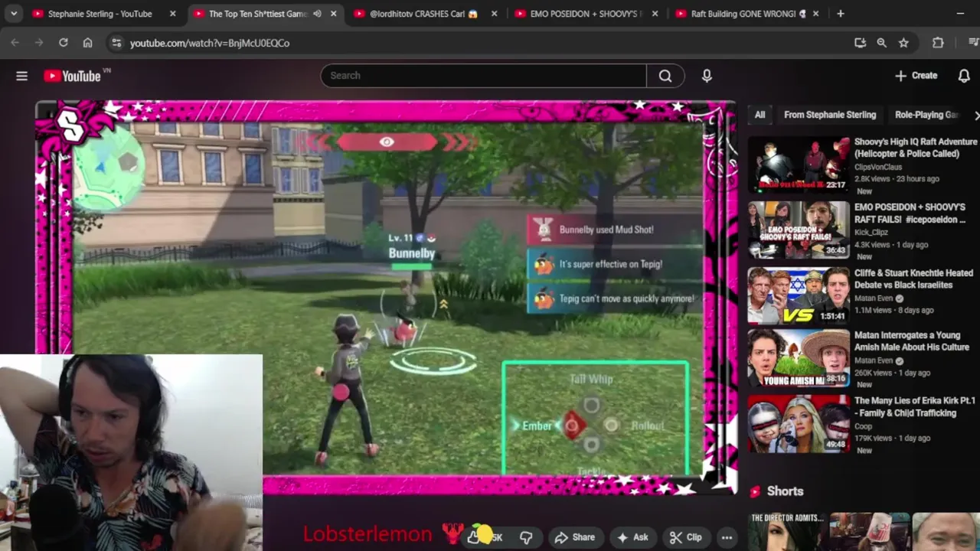Open the browser home page icon
This screenshot has width=980, height=551.
[87, 43]
